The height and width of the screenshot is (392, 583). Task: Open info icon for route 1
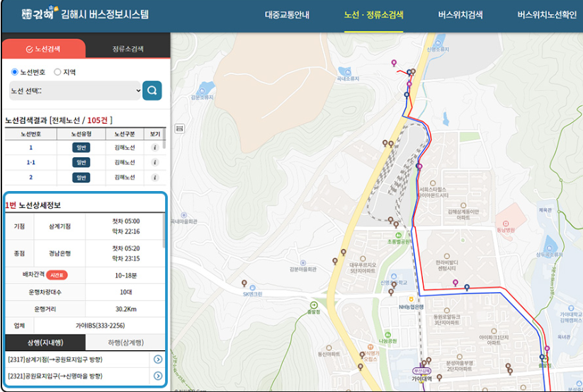coord(154,147)
